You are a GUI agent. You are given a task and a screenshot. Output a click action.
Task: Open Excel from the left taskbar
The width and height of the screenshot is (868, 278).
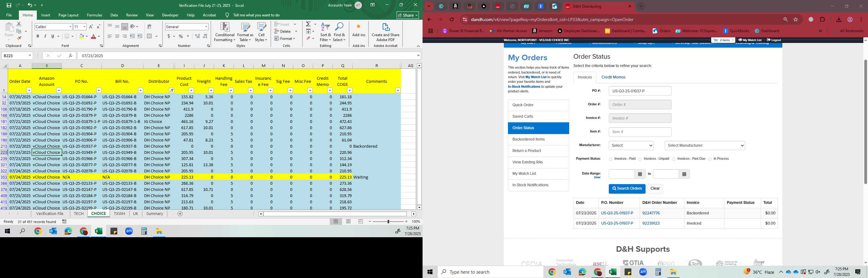point(98,231)
